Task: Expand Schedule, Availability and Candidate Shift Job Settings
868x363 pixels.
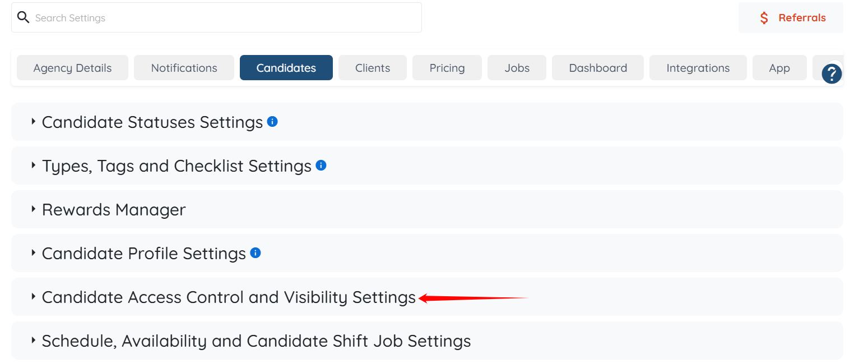Action: (256, 341)
